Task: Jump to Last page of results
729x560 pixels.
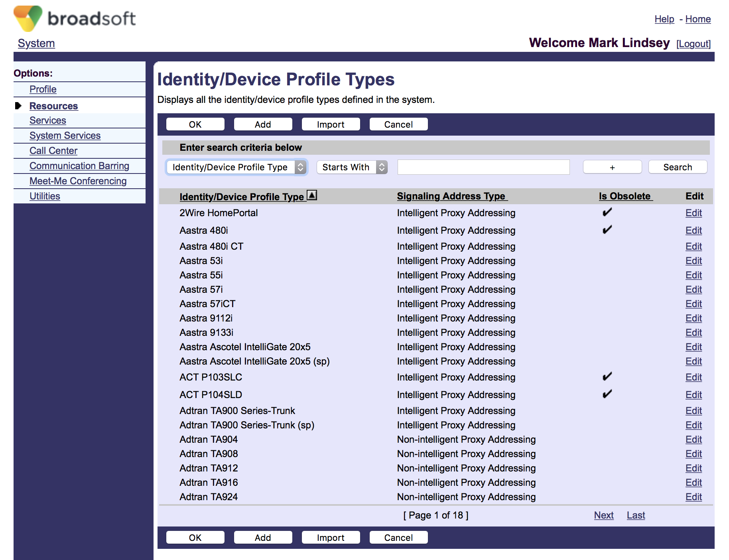Action: (x=636, y=515)
